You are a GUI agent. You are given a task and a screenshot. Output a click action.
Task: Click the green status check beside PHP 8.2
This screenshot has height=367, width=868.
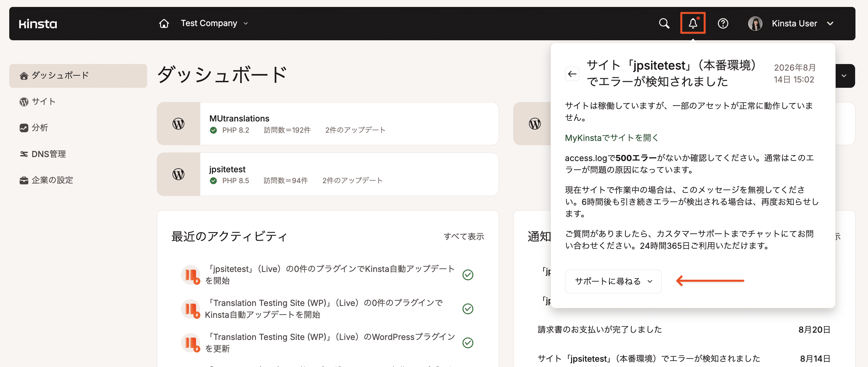[213, 130]
